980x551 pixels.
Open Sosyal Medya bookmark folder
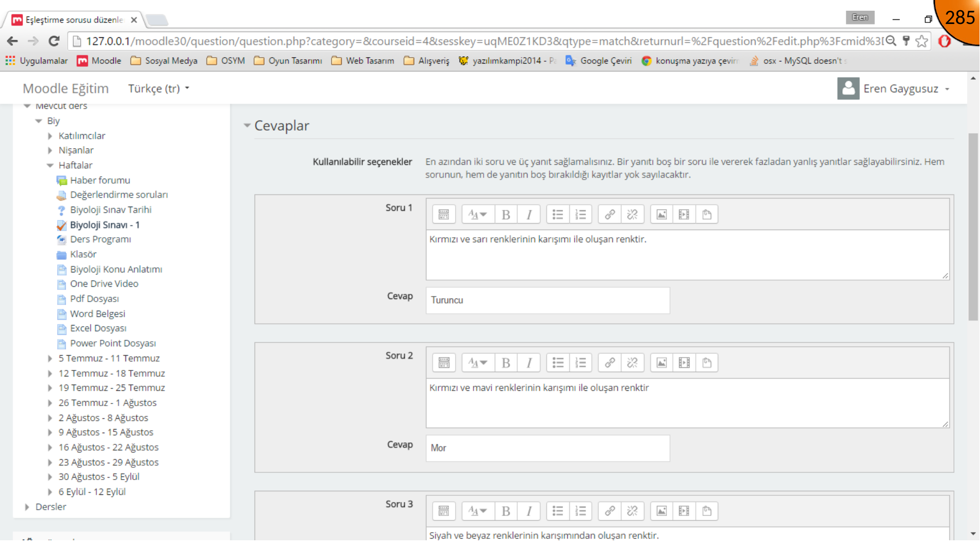point(164,61)
